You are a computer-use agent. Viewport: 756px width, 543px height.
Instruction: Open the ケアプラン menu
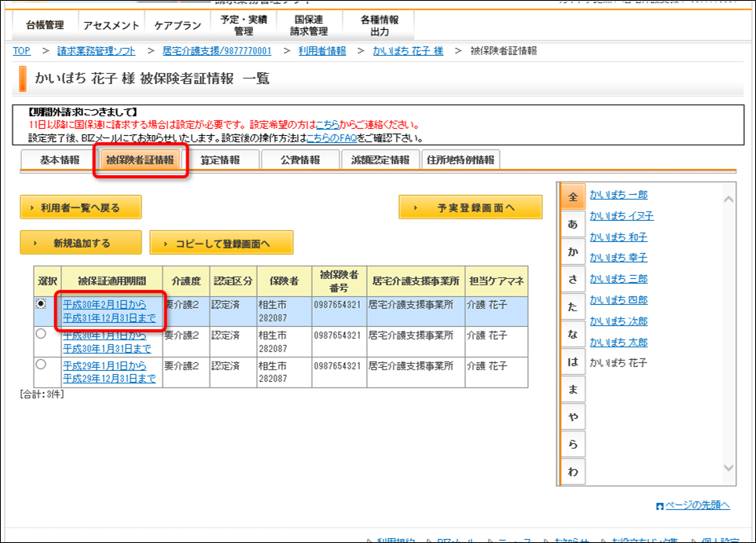click(178, 25)
